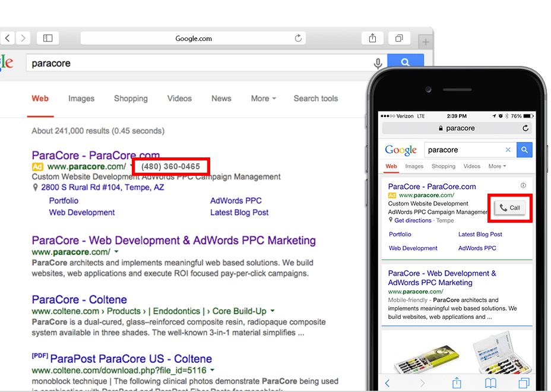Click the Google.com address bar on desktop
The image size is (551, 392).
click(x=193, y=38)
